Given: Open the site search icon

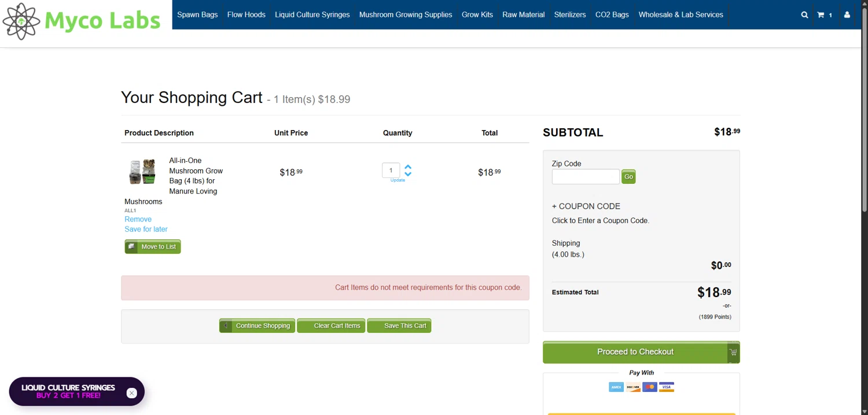Looking at the screenshot, I should coord(804,15).
